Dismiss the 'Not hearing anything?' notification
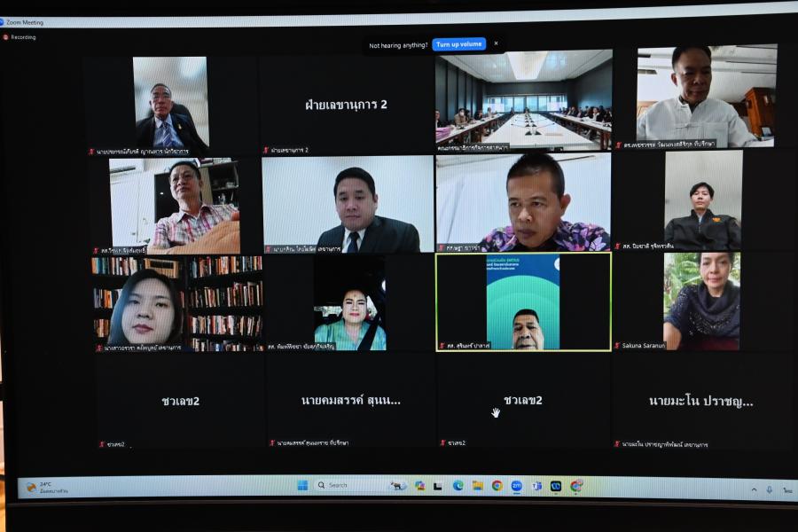The image size is (798, 532). 496,43
